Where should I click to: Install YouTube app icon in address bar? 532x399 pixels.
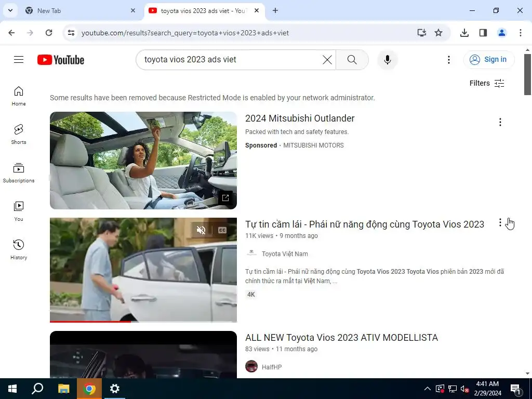(x=421, y=33)
